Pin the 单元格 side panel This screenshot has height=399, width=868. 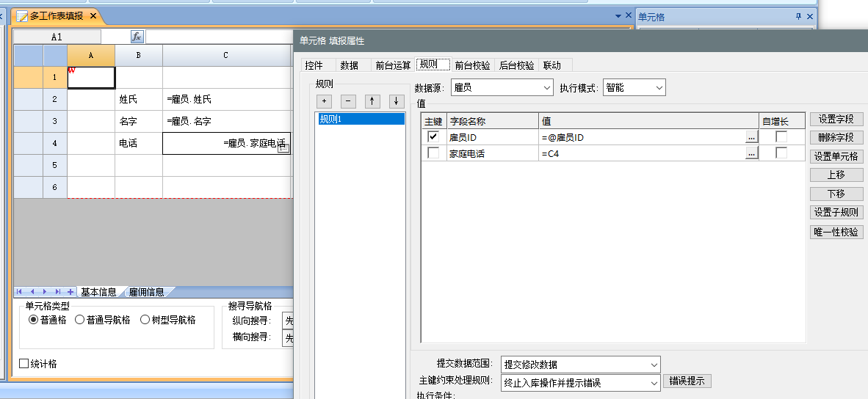pyautogui.click(x=798, y=17)
